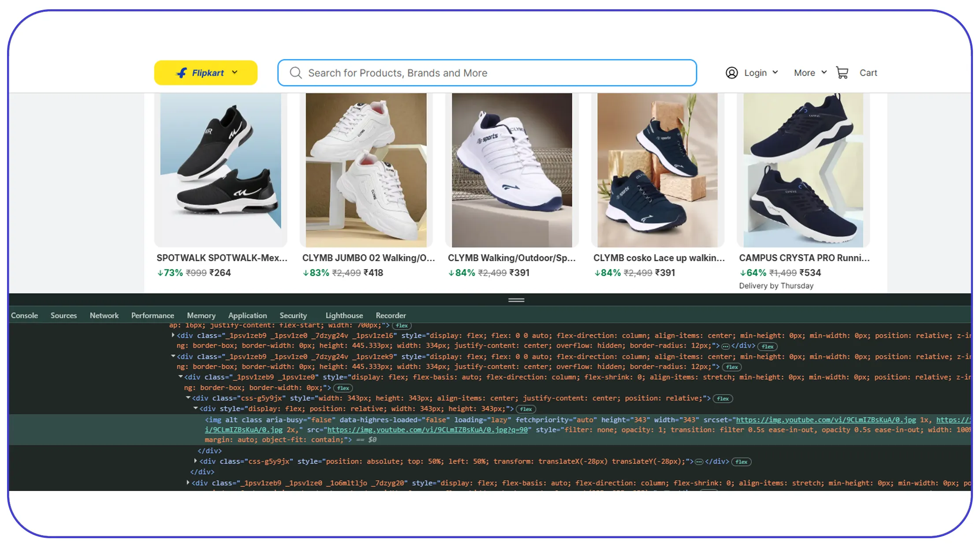Expand the collapsed _1psv1zel6 div node

(173, 335)
